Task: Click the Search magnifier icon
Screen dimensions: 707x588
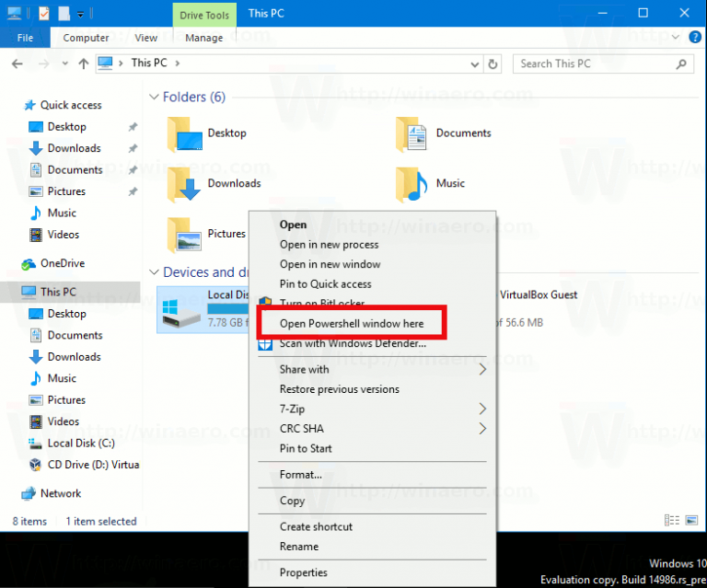Action: click(x=681, y=63)
